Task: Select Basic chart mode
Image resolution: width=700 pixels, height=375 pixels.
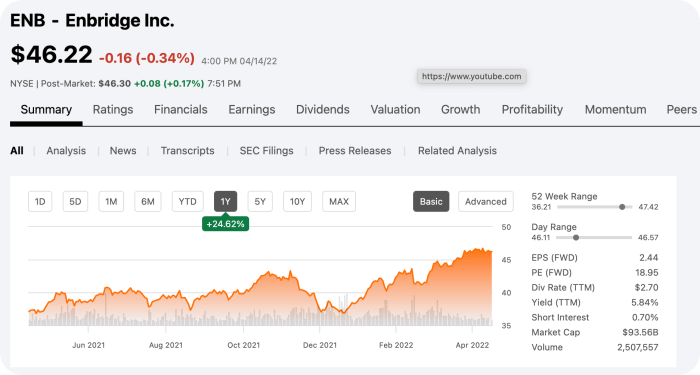Action: point(431,201)
